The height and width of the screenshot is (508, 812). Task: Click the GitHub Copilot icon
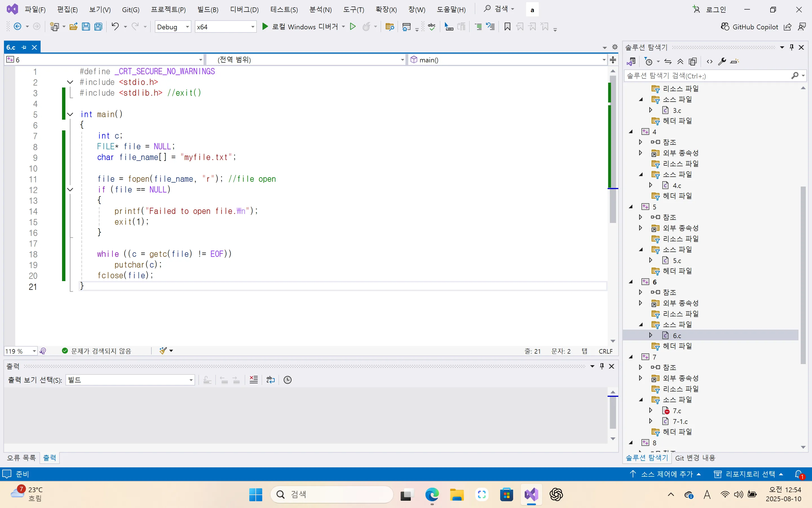tap(725, 27)
